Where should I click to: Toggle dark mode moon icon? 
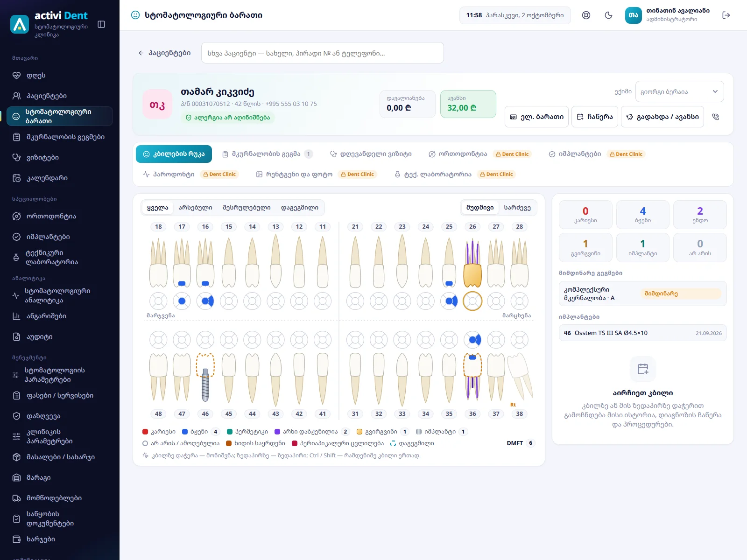click(608, 15)
